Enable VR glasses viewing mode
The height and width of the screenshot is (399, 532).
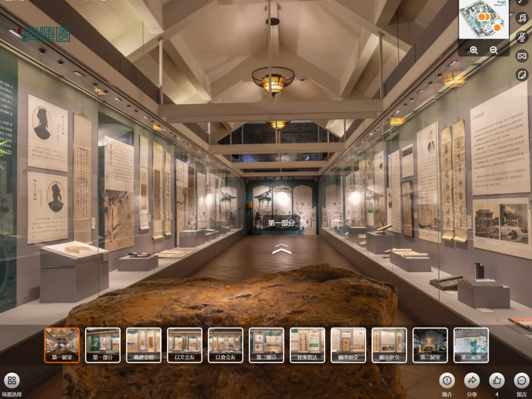[521, 56]
